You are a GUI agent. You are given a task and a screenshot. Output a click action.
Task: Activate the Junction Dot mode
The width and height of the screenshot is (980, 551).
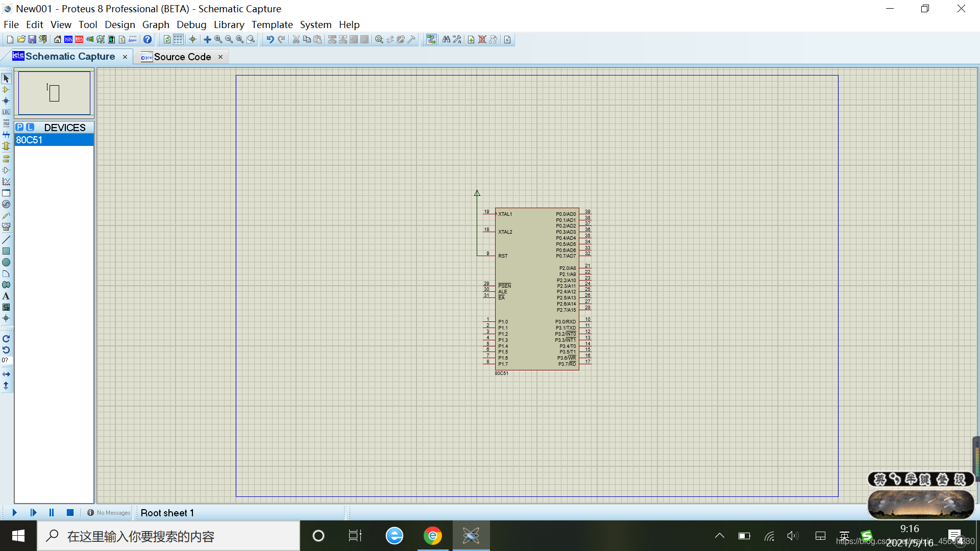pos(6,101)
